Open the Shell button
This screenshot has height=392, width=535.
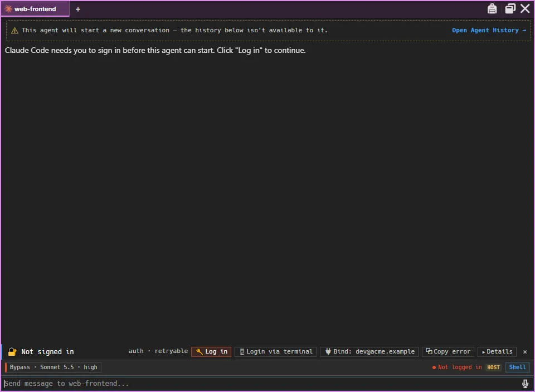(x=517, y=367)
